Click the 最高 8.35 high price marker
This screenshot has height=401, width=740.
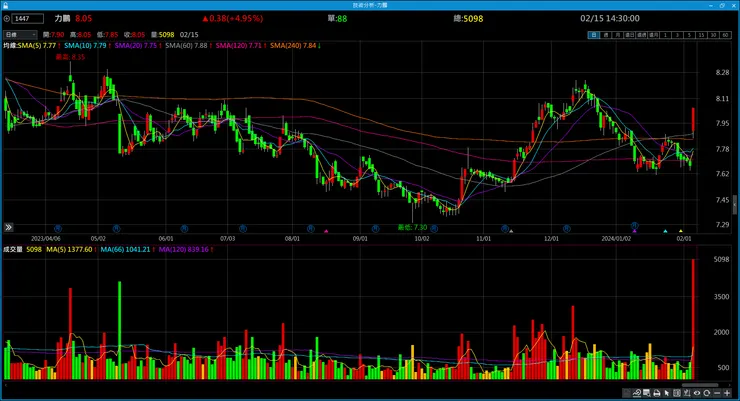(x=70, y=57)
